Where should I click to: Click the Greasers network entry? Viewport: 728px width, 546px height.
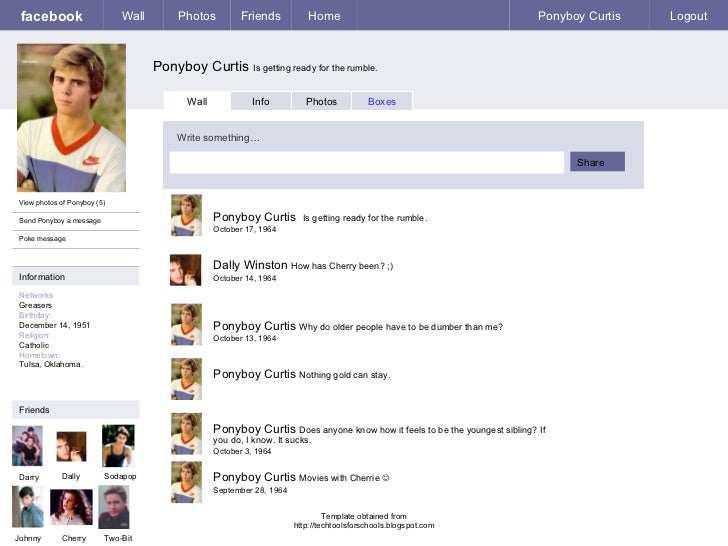(35, 305)
